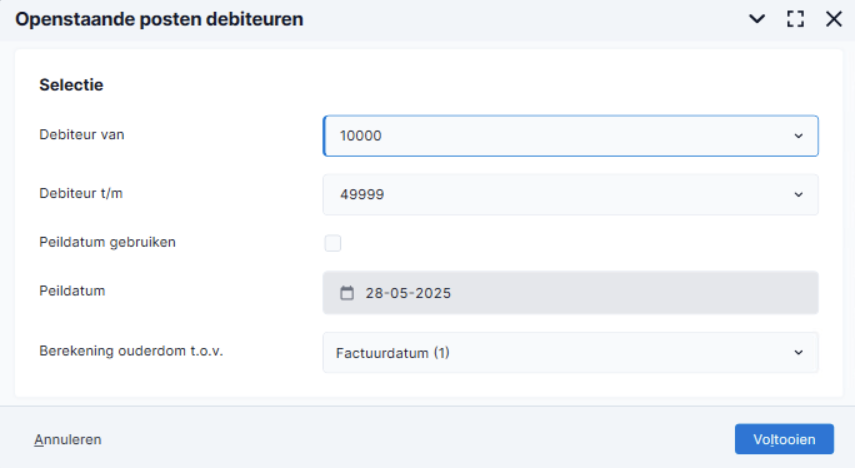
Task: Click the Peildatum gebruiken label
Action: [x=107, y=242]
